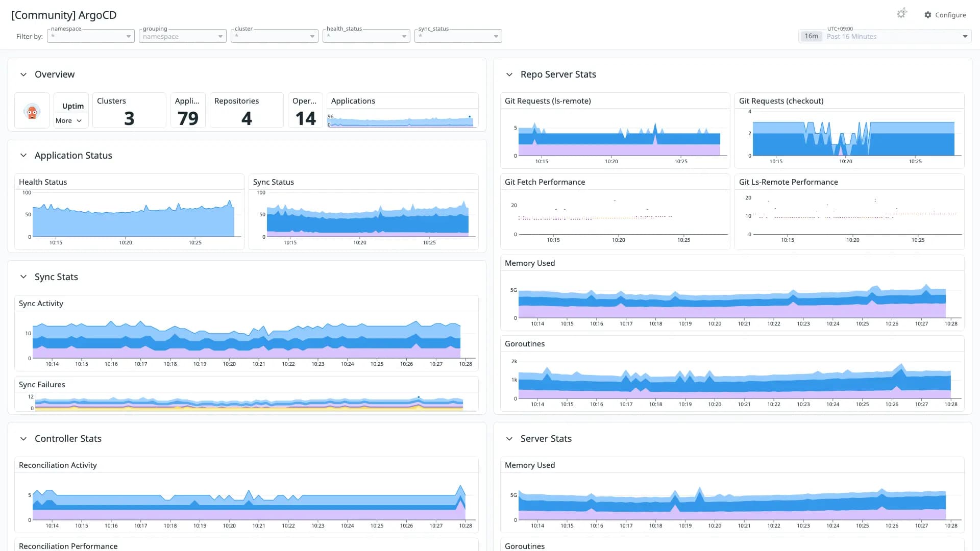
Task: Collapse the Sync Stats section chevron
Action: point(23,277)
